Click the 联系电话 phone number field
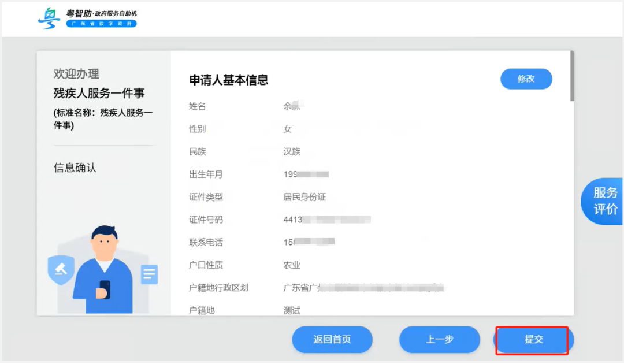 309,242
